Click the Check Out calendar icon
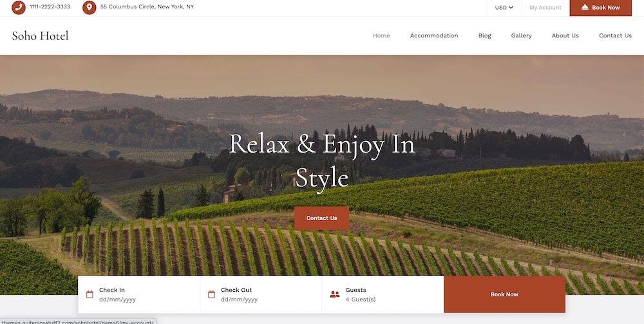Image resolution: width=644 pixels, height=324 pixels. (211, 294)
